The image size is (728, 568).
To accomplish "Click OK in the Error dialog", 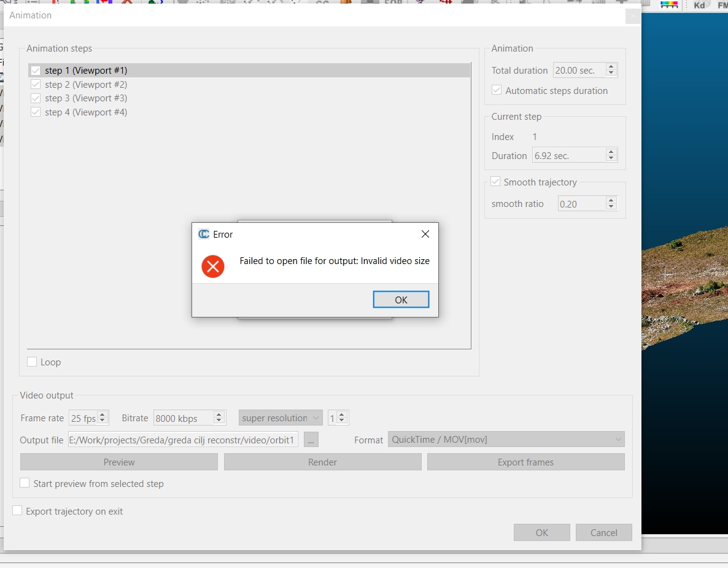I will [401, 300].
